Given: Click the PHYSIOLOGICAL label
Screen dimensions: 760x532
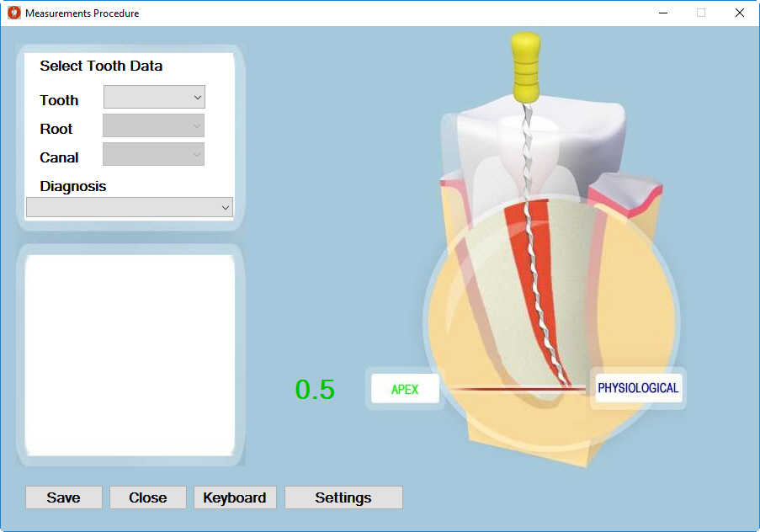Looking at the screenshot, I should [638, 388].
